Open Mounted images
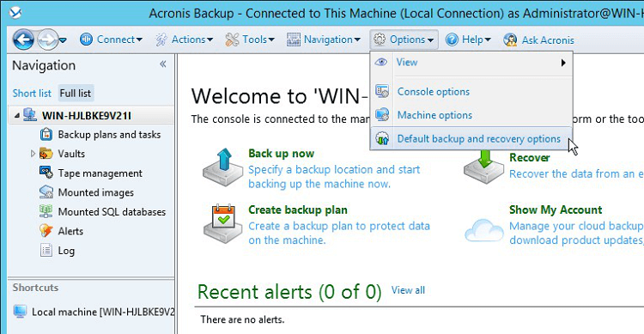The height and width of the screenshot is (334, 644). coord(95,192)
